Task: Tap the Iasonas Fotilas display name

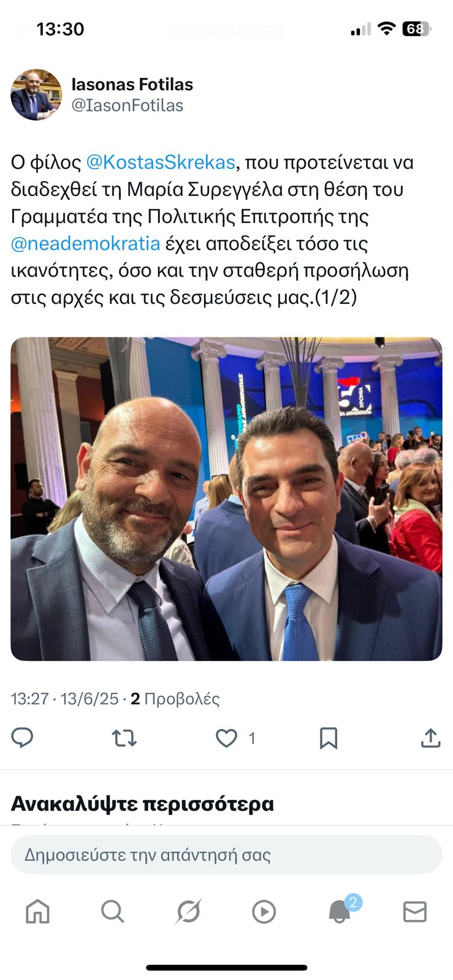Action: click(132, 85)
